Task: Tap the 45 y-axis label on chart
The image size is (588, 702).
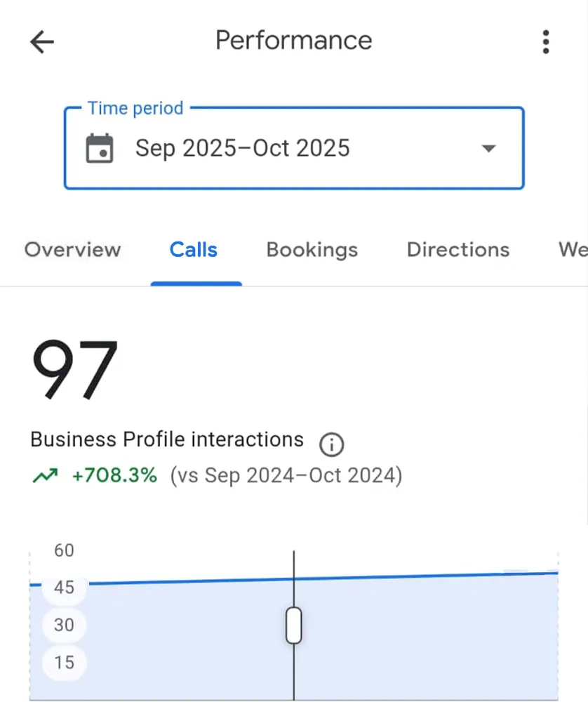Action: coord(64,588)
